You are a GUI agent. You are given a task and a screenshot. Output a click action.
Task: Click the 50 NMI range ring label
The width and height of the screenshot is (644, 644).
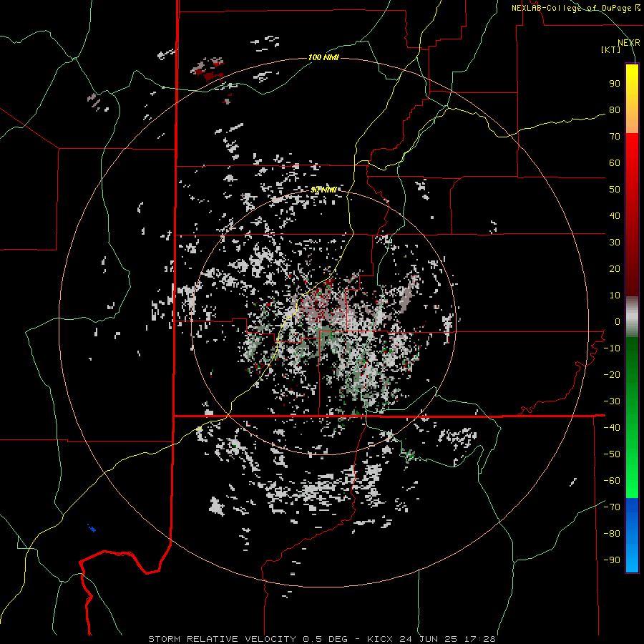323,190
